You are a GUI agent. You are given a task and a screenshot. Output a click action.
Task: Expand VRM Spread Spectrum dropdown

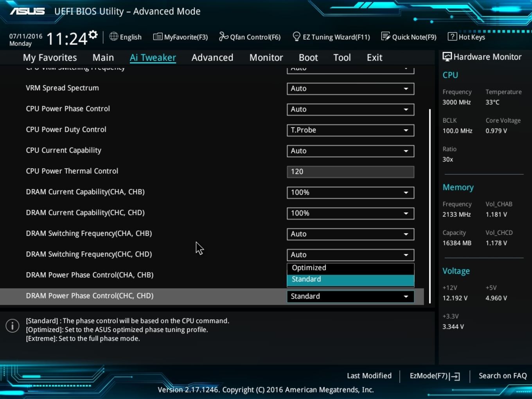coord(350,88)
